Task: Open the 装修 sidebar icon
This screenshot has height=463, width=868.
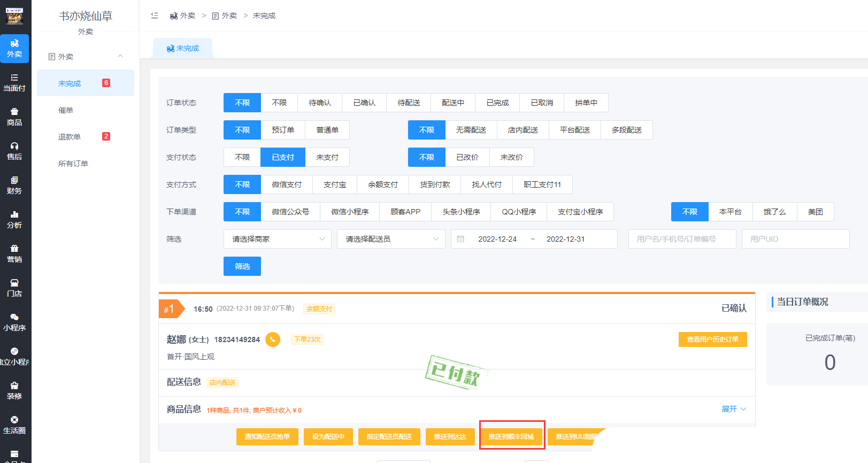Action: click(14, 391)
